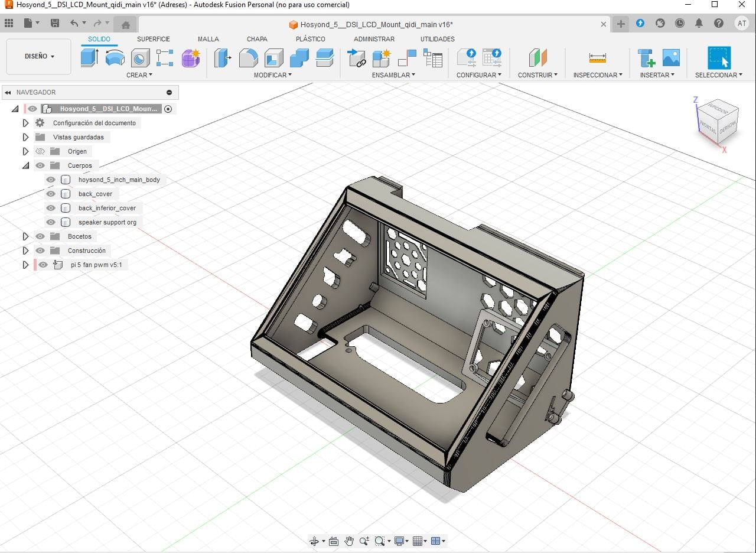The width and height of the screenshot is (756, 553).
Task: Toggle visibility of speaker support org
Action: (x=51, y=222)
